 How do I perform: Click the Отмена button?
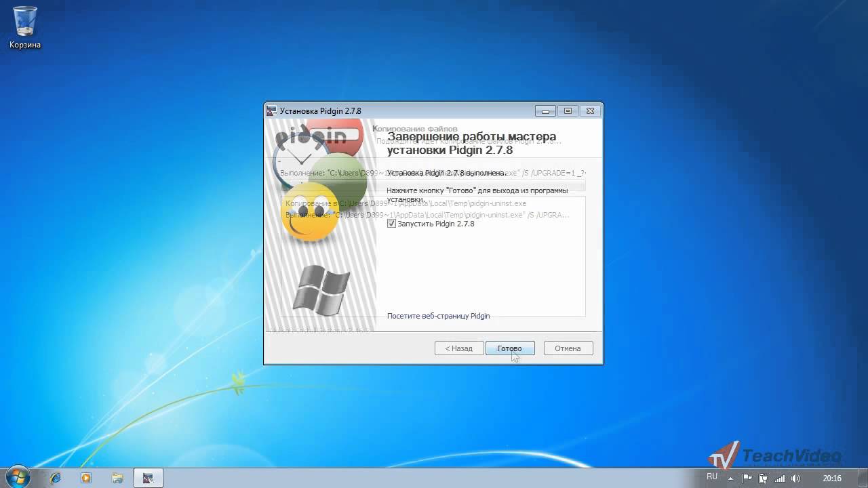(568, 348)
